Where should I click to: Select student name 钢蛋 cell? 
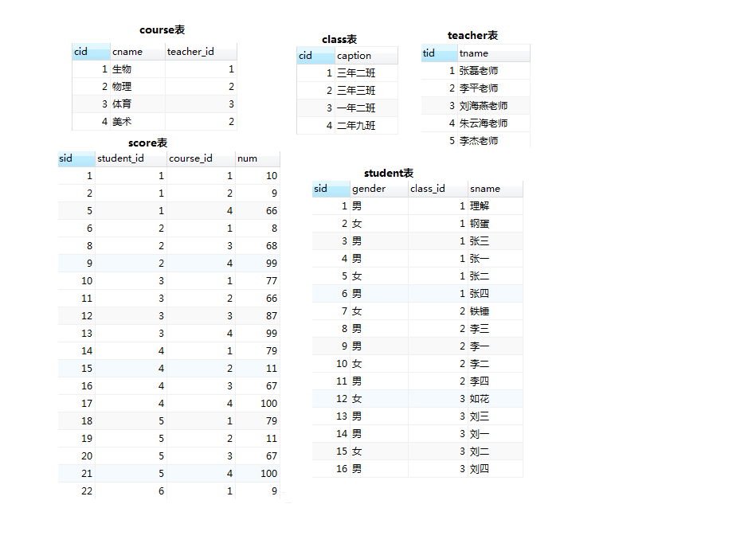coord(496,224)
